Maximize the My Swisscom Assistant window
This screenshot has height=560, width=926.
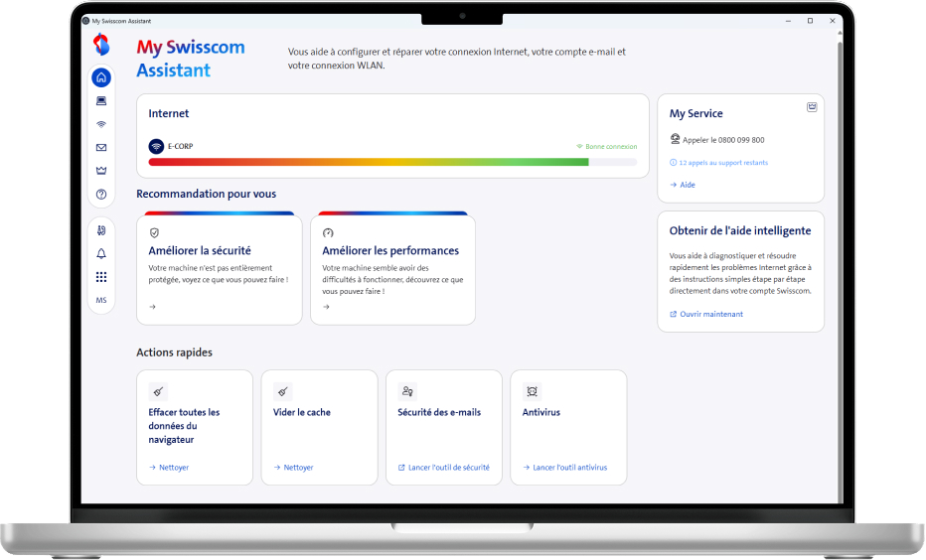point(811,21)
